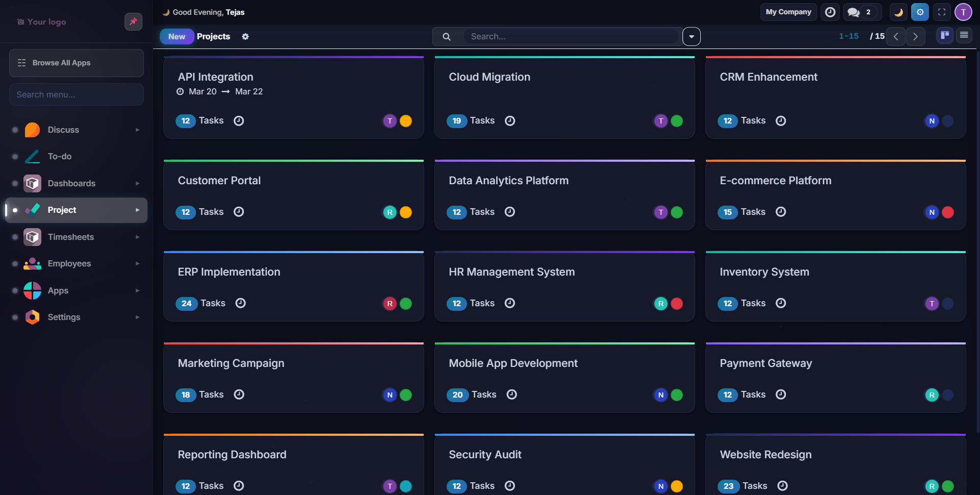Click the pin sidebar icon
The height and width of the screenshot is (495, 980).
(x=133, y=21)
